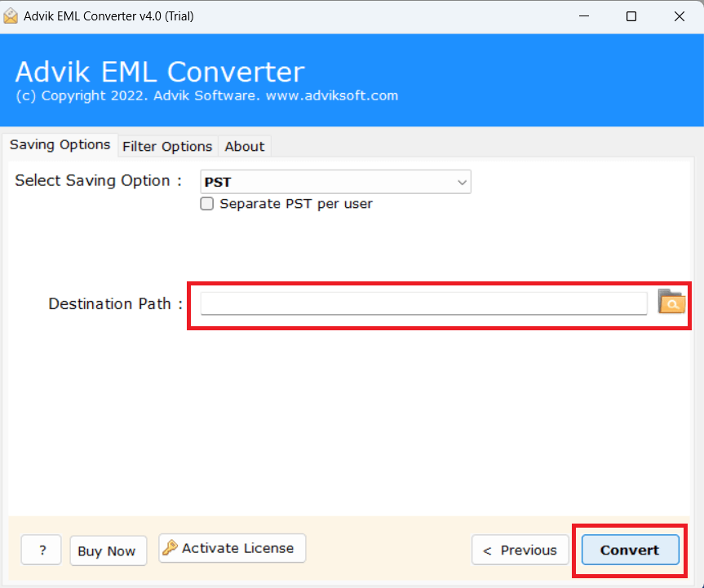This screenshot has width=704, height=588.
Task: Maximize the Advik EML Converter window
Action: point(631,16)
